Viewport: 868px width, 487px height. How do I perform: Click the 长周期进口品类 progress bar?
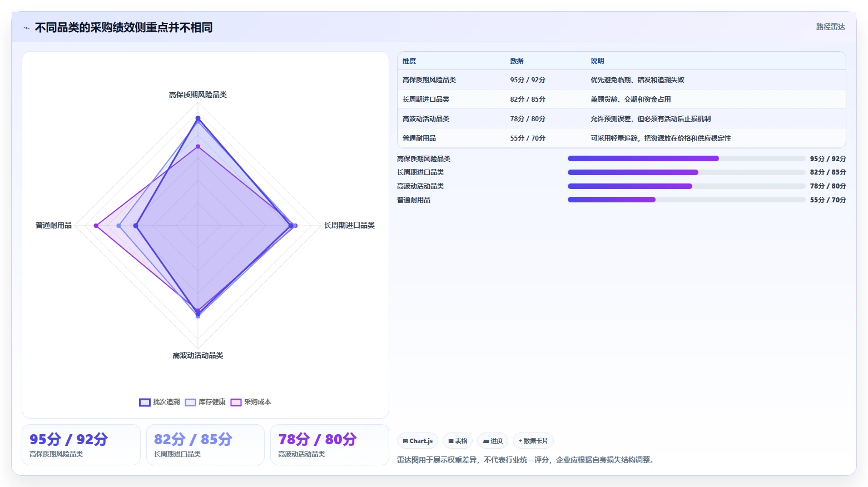click(x=686, y=172)
